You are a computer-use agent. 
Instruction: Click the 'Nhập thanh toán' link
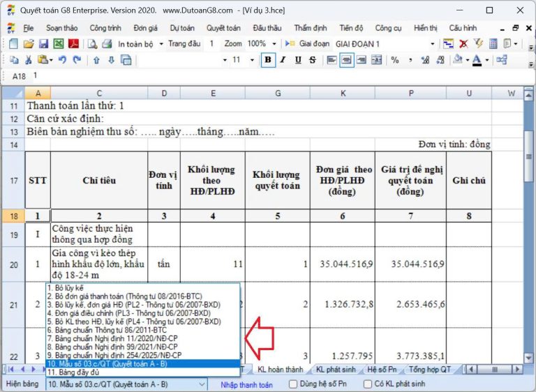(246, 384)
